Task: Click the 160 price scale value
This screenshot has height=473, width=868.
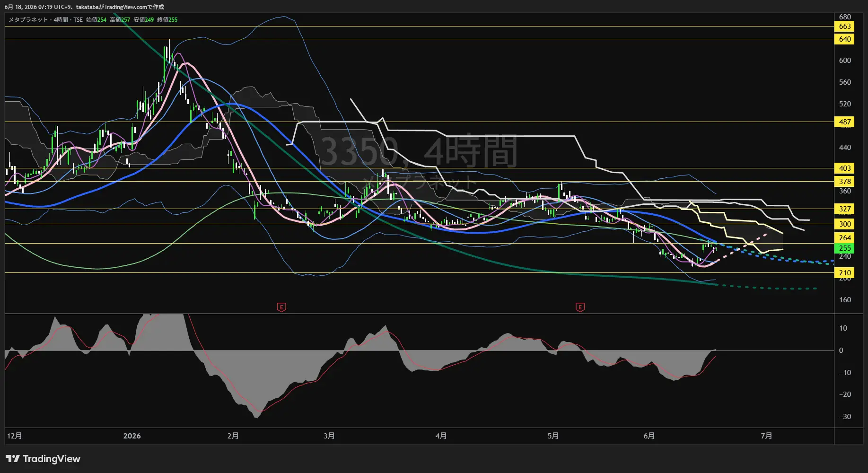Action: tap(845, 300)
